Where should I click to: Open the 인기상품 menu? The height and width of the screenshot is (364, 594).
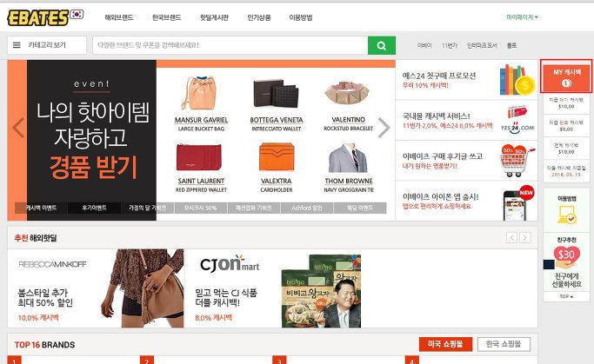[259, 17]
